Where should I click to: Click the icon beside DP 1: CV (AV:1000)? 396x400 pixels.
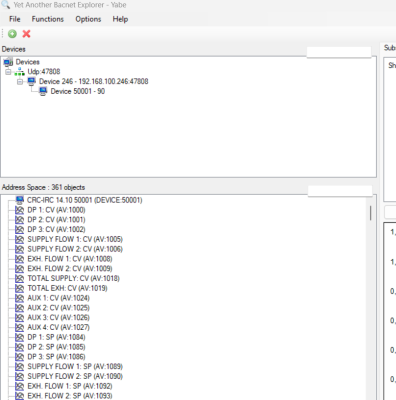click(20, 210)
